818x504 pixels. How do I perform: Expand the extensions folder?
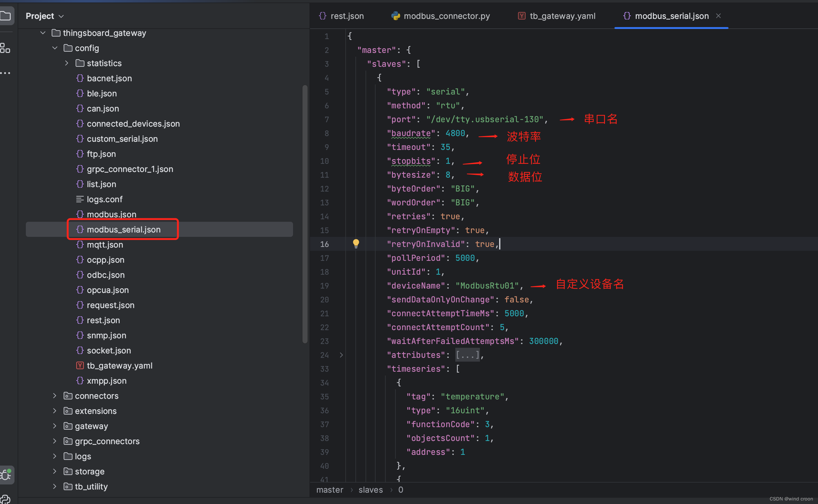click(55, 411)
